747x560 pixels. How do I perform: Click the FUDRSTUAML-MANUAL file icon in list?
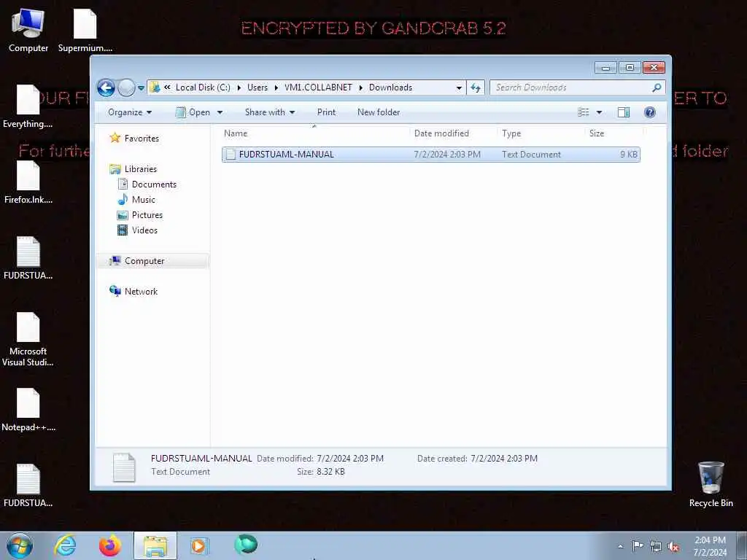coord(231,155)
